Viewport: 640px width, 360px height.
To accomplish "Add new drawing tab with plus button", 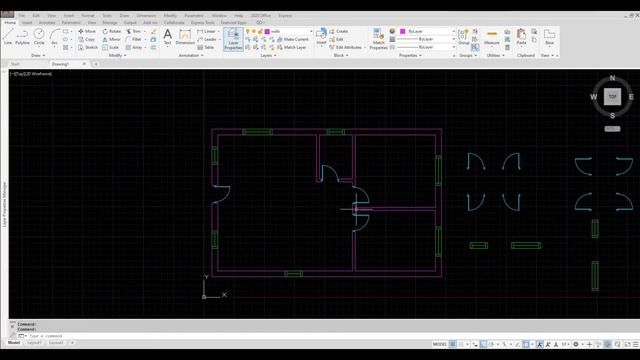I will 96,64.
